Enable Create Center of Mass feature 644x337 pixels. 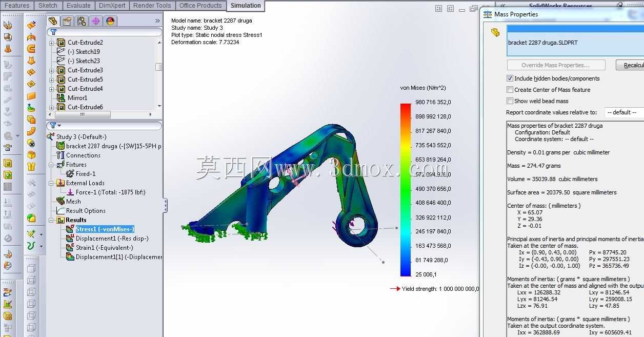coord(510,90)
